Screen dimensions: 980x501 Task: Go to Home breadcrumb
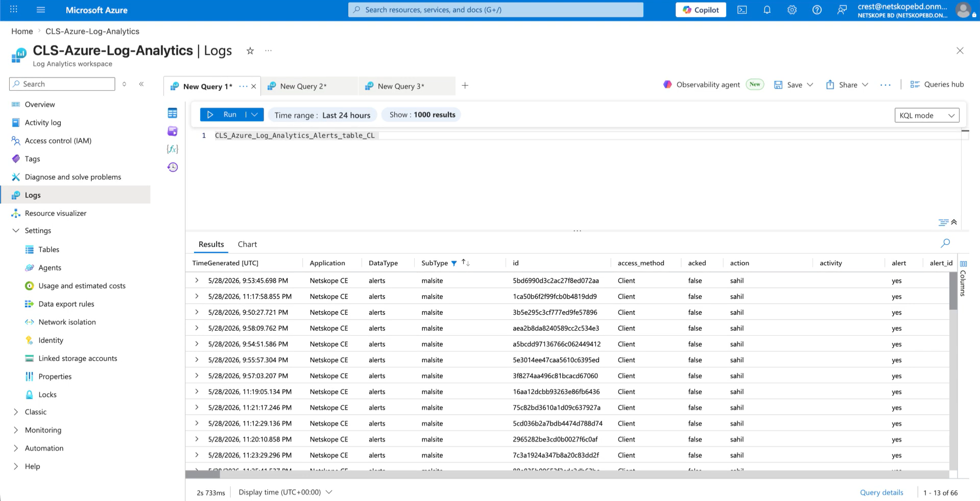(x=22, y=31)
